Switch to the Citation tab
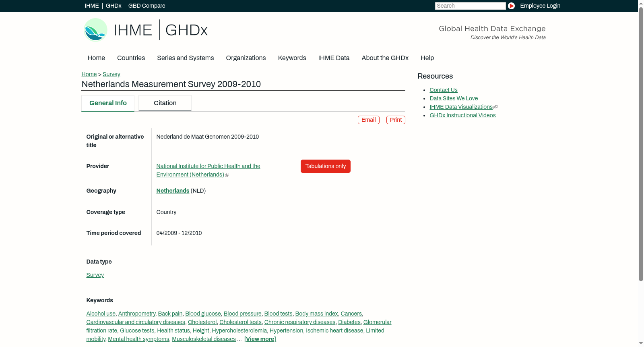This screenshot has height=347, width=644. (165, 103)
